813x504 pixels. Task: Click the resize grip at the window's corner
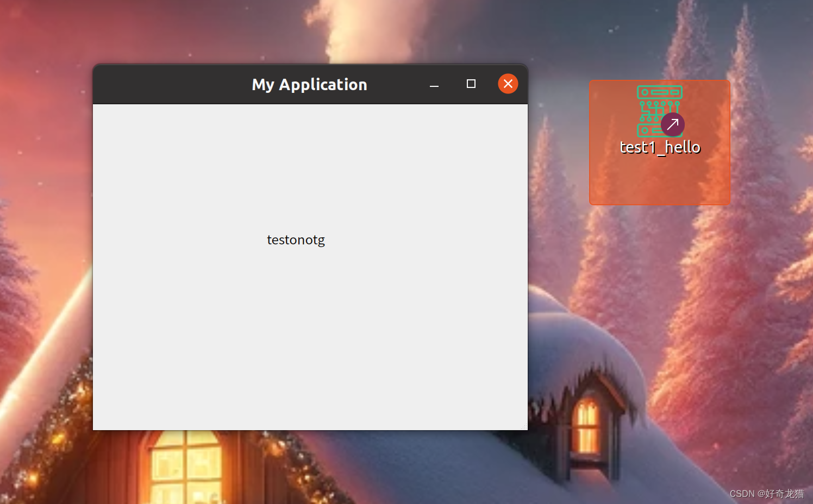524,427
